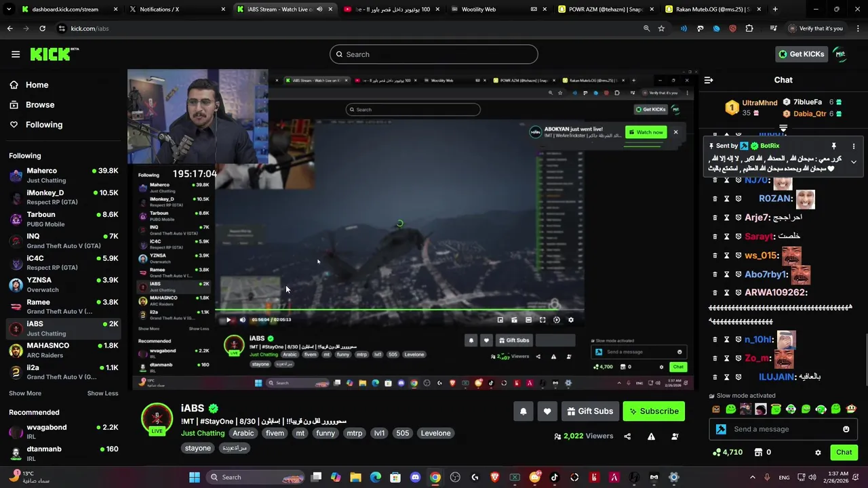Screen dimensions: 868x488
Task: Click the Gift Subs button
Action: [x=590, y=411]
